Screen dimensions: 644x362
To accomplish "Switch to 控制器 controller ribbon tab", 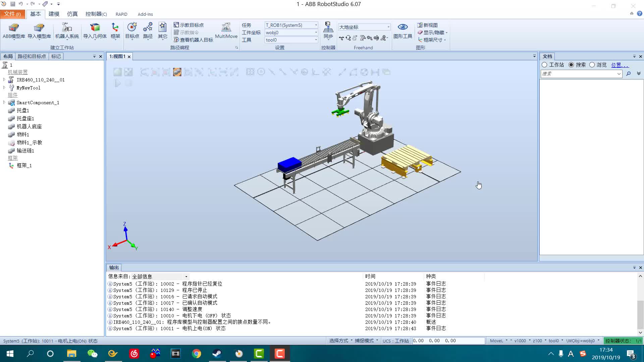I will pyautogui.click(x=96, y=14).
